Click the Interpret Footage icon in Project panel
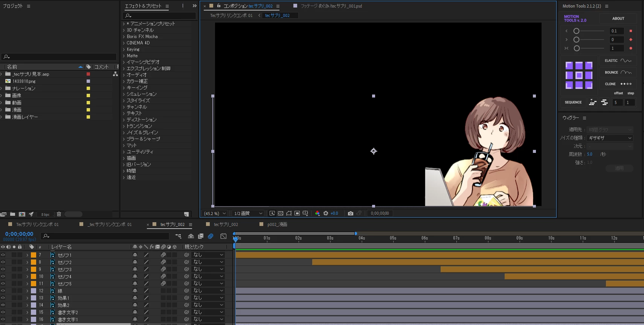644x325 pixels. (3, 214)
